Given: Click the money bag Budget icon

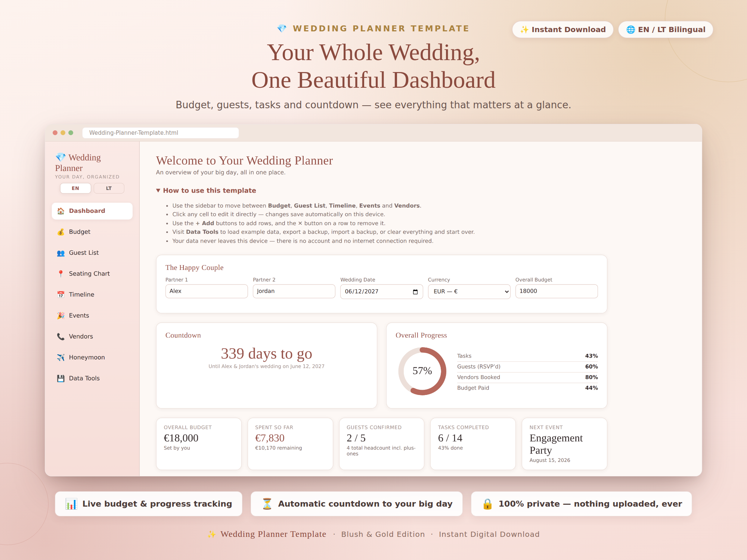Looking at the screenshot, I should click(61, 232).
